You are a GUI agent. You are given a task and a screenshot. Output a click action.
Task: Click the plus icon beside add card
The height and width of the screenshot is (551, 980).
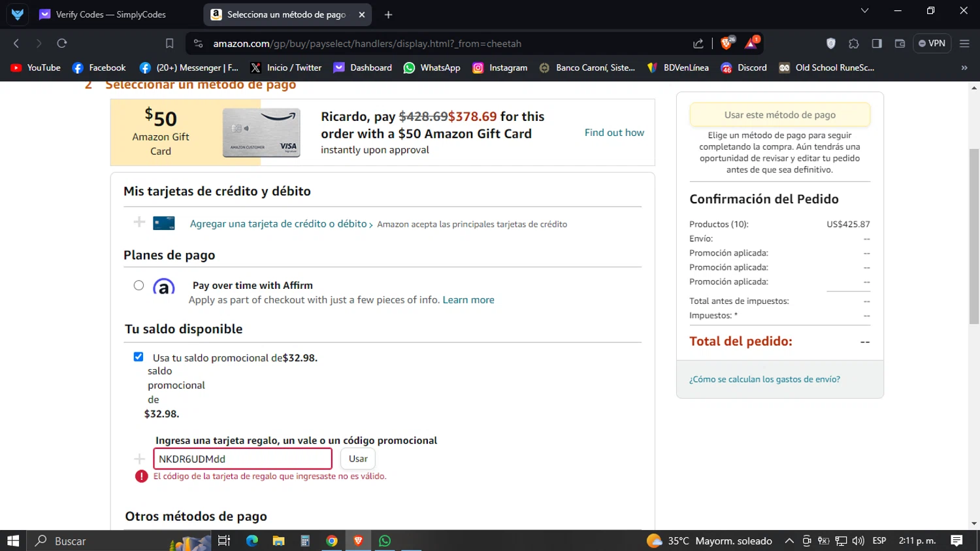pyautogui.click(x=139, y=222)
